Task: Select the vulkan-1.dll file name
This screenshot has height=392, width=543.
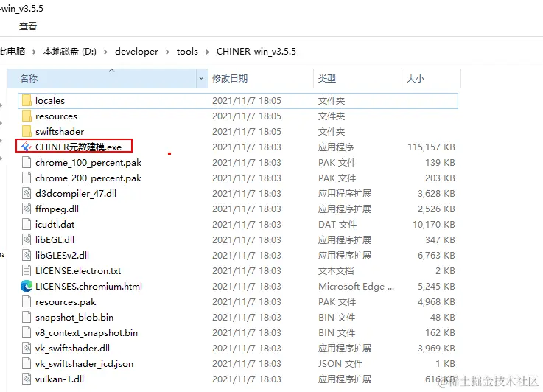Action: click(x=60, y=379)
